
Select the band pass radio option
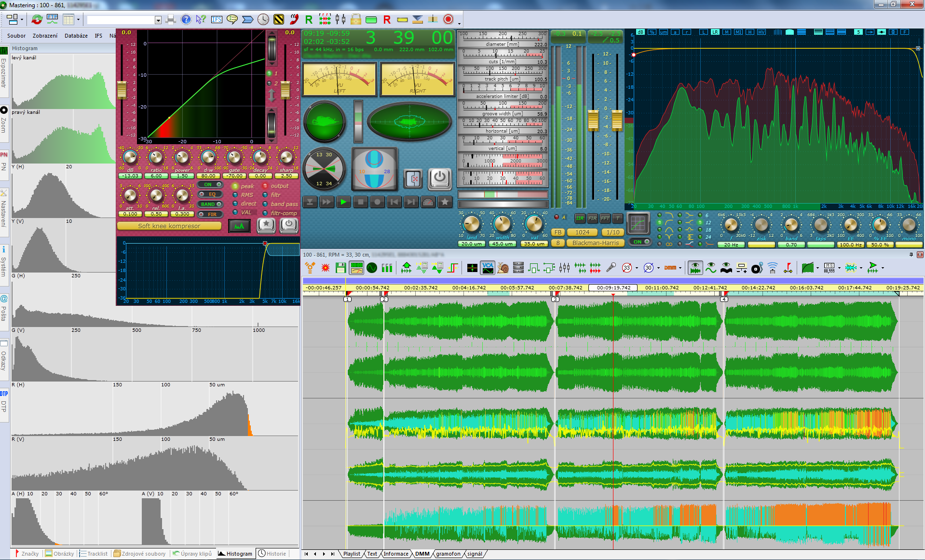click(x=265, y=204)
